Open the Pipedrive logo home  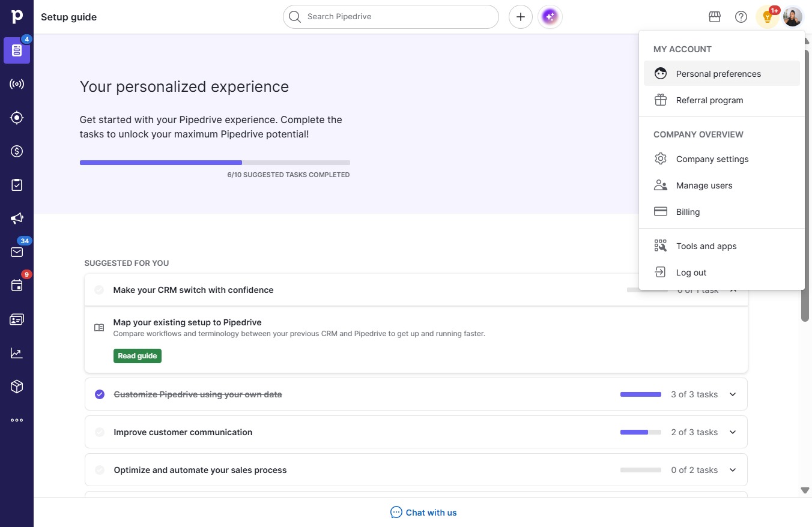(17, 16)
